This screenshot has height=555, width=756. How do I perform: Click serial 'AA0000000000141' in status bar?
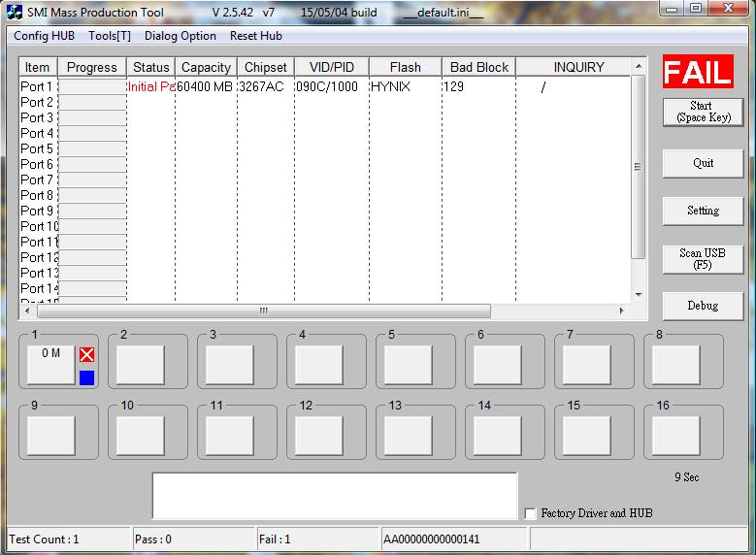[x=432, y=539]
